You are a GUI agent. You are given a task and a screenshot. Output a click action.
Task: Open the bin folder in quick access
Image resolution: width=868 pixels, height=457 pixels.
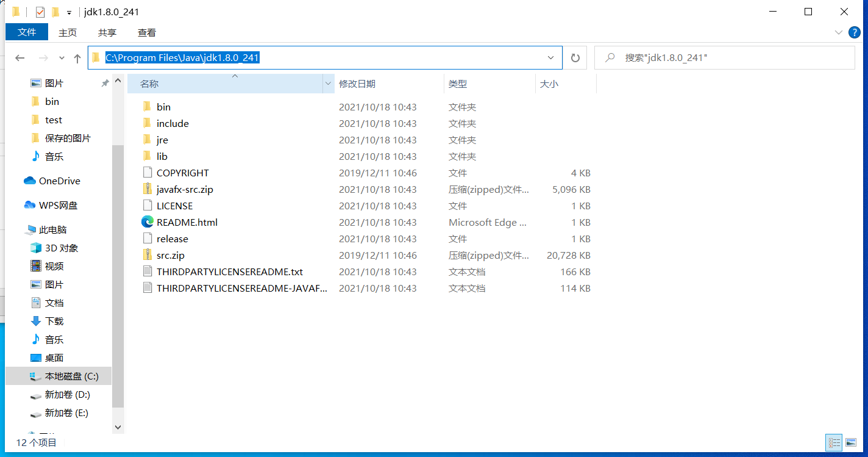45,101
